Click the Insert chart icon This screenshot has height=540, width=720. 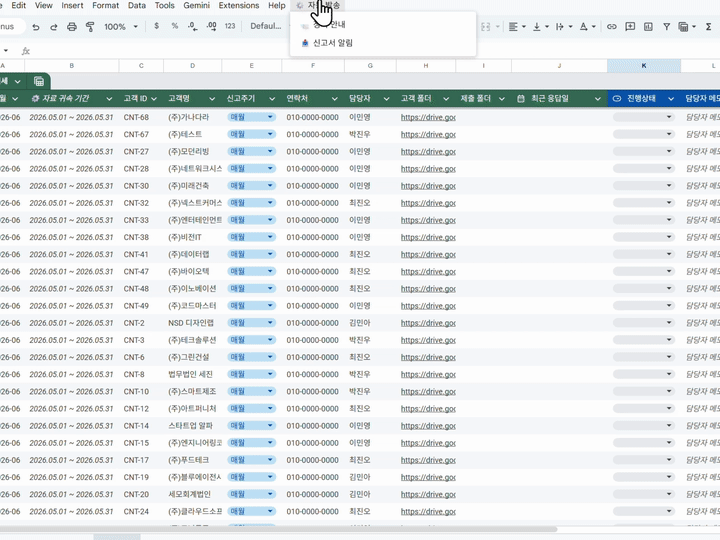point(648,27)
